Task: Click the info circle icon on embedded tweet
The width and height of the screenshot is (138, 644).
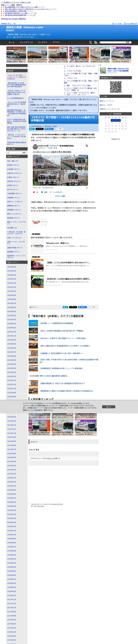Action: (87, 188)
